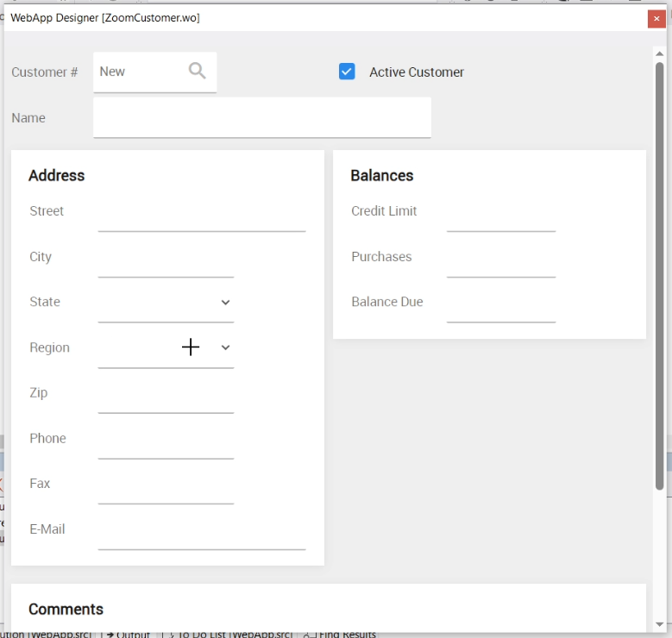Viewport: 672px width, 638px height.
Task: Click the Fax input field
Action: 166,488
